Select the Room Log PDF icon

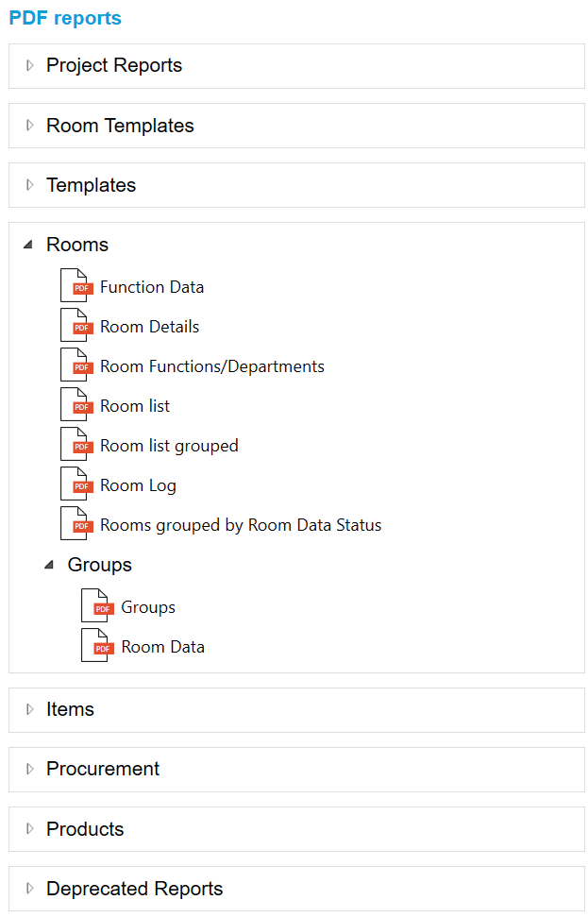[76, 484]
